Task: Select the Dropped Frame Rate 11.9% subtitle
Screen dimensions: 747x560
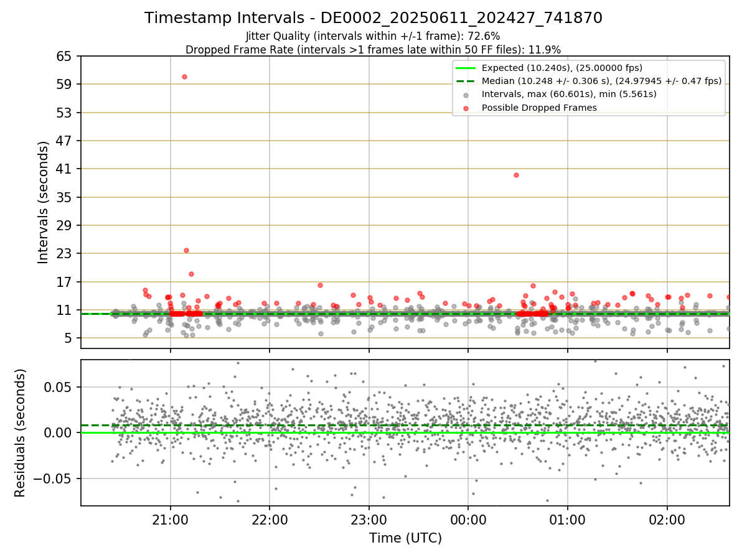Action: pos(374,50)
